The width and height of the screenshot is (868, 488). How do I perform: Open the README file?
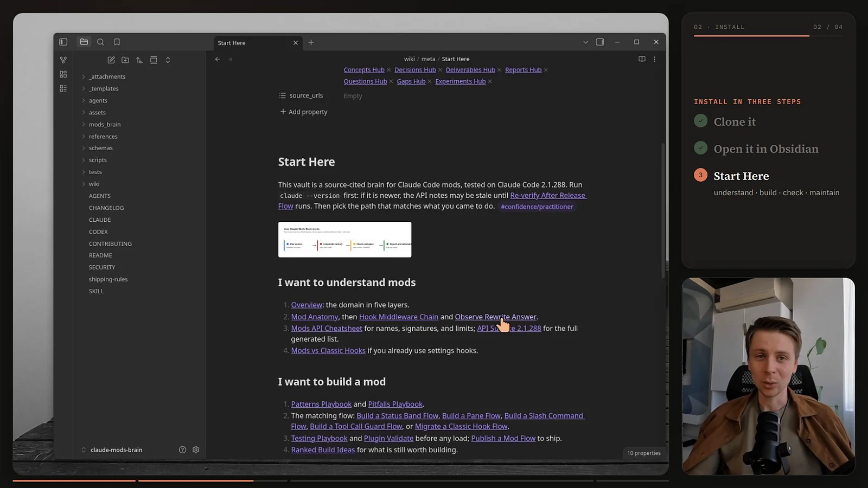100,255
